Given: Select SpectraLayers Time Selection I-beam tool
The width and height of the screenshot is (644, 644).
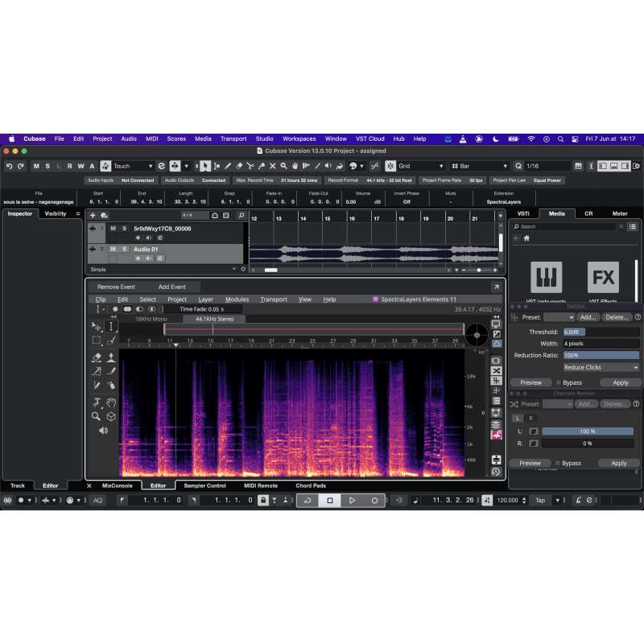Looking at the screenshot, I should point(111,327).
